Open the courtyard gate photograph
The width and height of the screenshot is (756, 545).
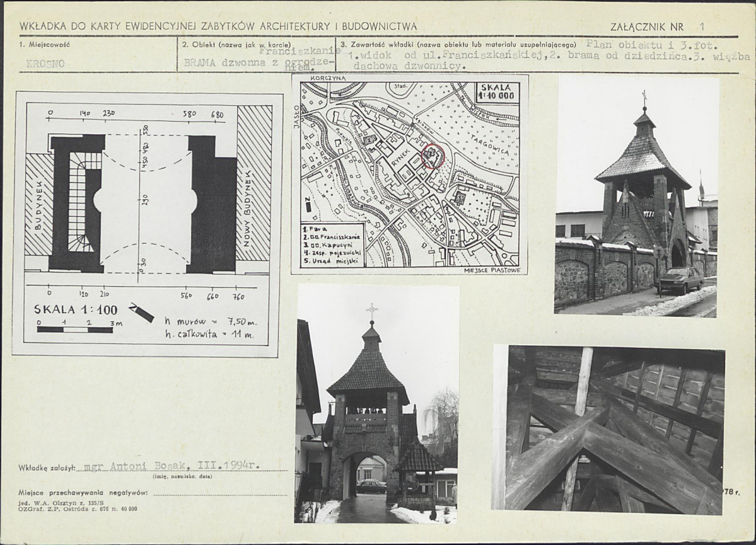tap(376, 404)
